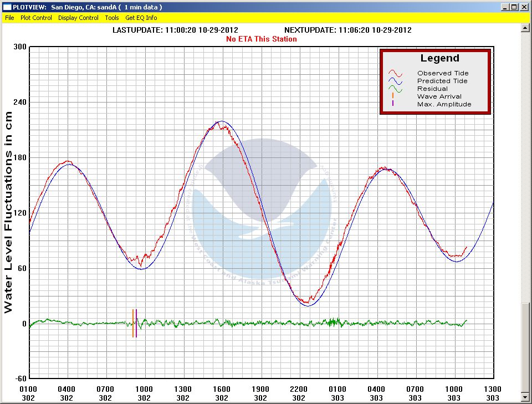Click the purple max amplitude marker on plot
The image size is (532, 404).
136,323
